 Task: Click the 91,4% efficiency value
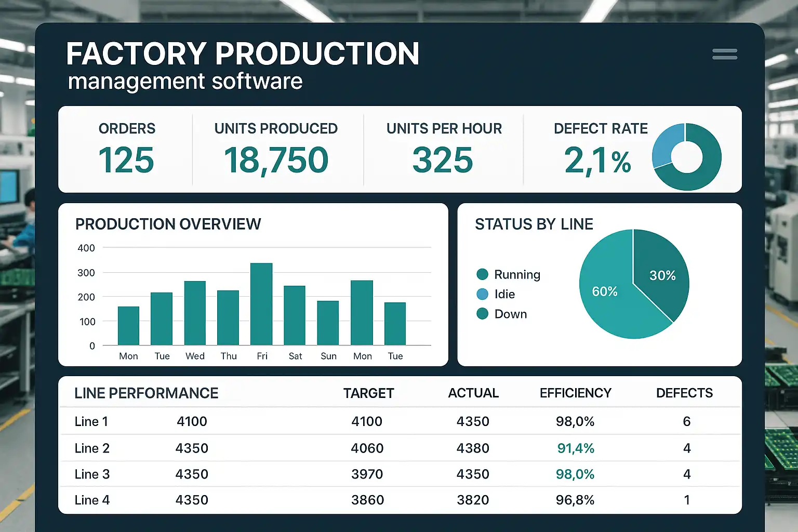click(576, 448)
